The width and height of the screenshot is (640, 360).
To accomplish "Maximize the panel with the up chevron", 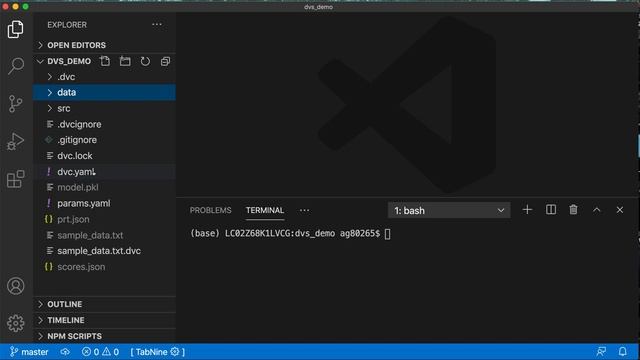I will 596,210.
